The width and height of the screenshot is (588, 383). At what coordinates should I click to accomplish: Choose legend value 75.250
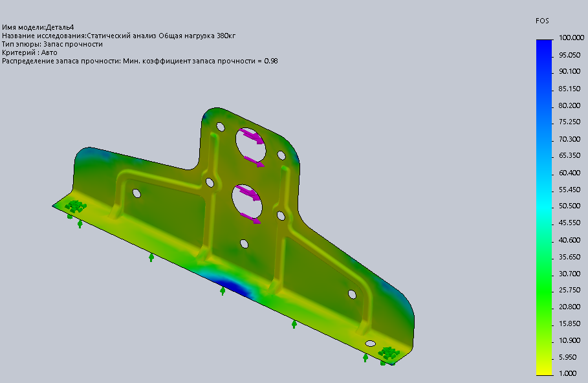coord(570,122)
